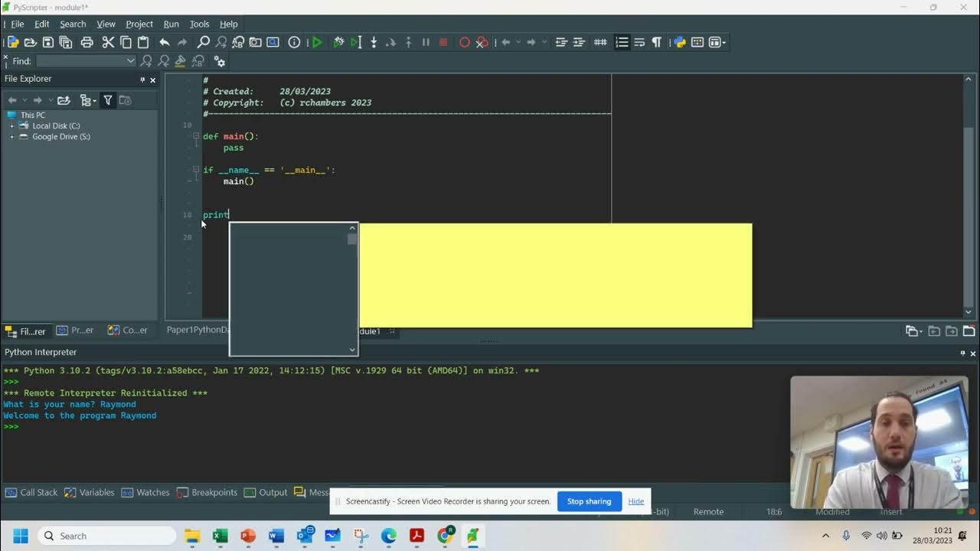Toggle comment with the hash icon
Screen dimensions: 980x551
point(600,43)
